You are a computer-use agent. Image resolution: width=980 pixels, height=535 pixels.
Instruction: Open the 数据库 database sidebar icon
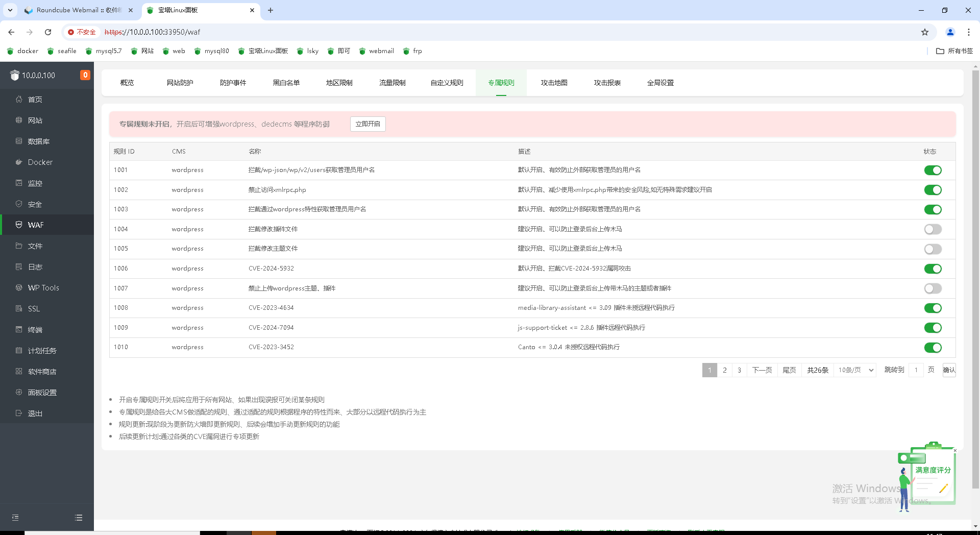pyautogui.click(x=19, y=141)
